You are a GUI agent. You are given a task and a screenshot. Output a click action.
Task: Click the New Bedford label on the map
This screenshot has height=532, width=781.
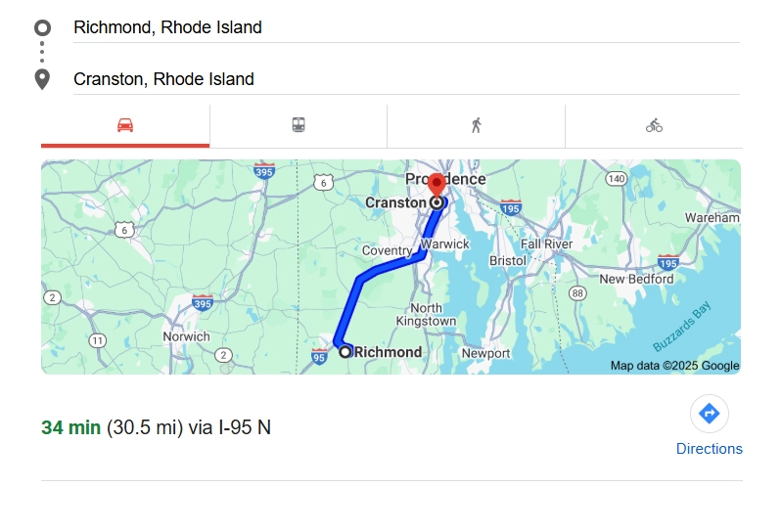(636, 279)
